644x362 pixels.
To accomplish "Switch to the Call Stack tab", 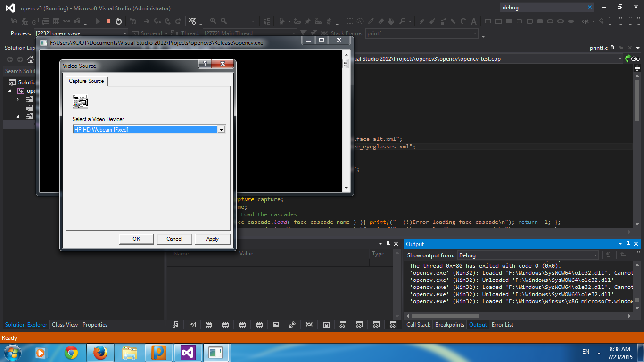I will coord(418,325).
